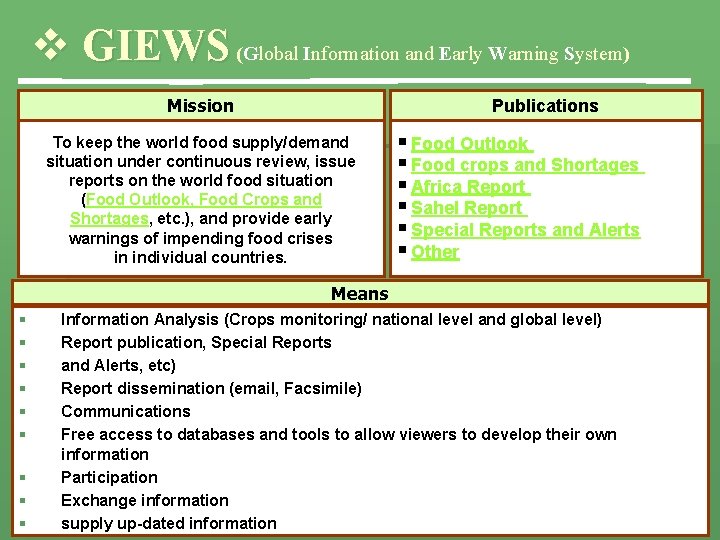Open Special Reports and Alerts link
Image resolution: width=720 pixels, height=540 pixels.
525,230
